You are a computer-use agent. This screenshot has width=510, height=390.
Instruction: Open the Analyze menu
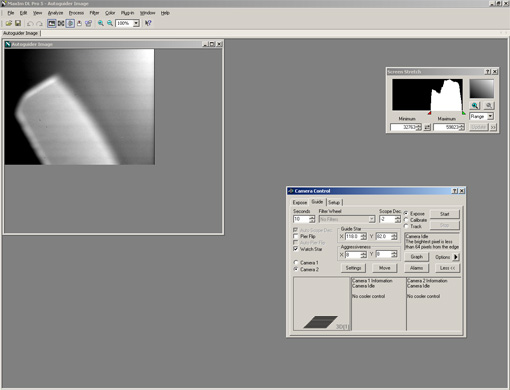[x=55, y=13]
